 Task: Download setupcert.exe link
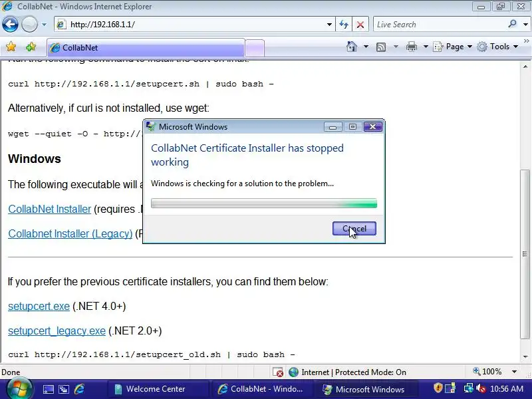pyautogui.click(x=39, y=306)
